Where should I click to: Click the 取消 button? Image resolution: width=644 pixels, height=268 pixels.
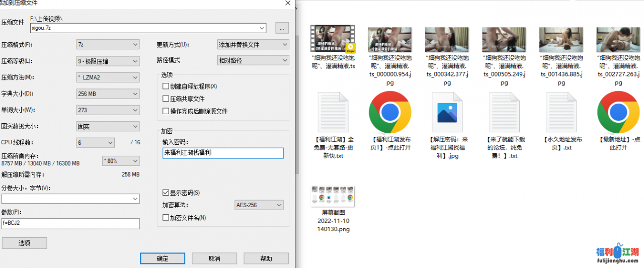214,258
